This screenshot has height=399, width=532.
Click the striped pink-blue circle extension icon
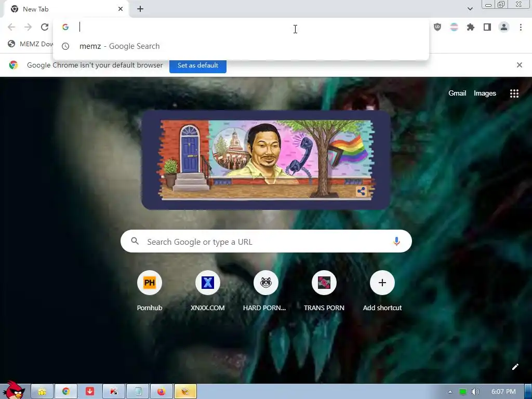[x=454, y=27]
